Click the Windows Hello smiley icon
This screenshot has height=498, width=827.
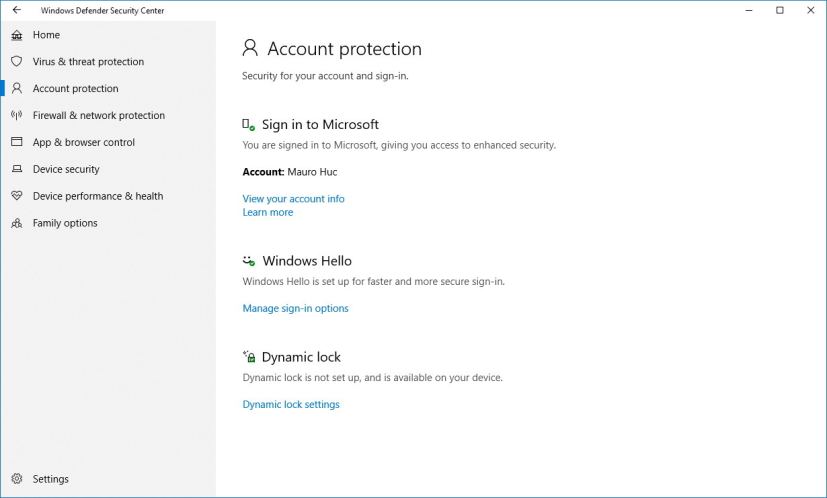coord(249,261)
